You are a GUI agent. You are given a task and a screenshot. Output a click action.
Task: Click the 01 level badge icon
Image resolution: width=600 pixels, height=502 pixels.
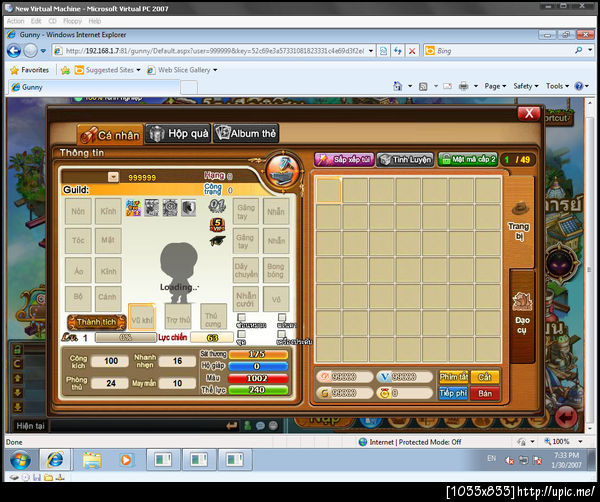pyautogui.click(x=217, y=206)
